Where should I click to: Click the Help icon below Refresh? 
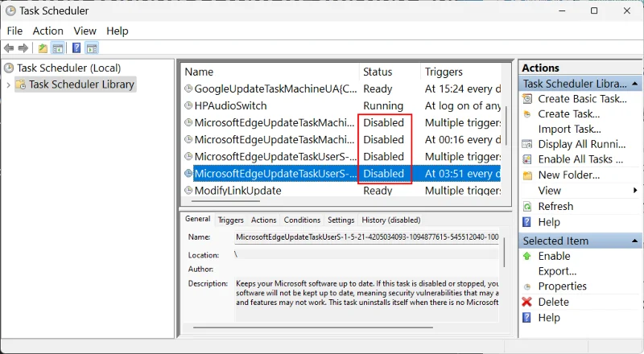526,222
